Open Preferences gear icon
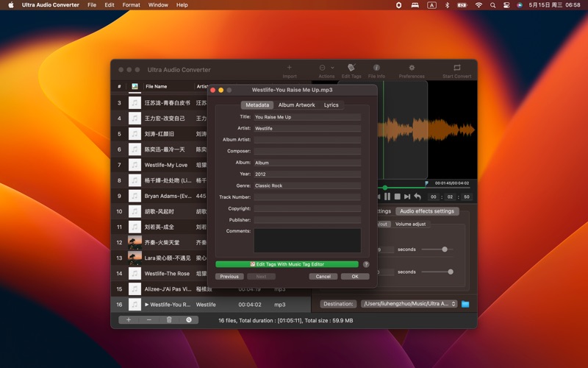Image resolution: width=588 pixels, height=368 pixels. (x=412, y=69)
